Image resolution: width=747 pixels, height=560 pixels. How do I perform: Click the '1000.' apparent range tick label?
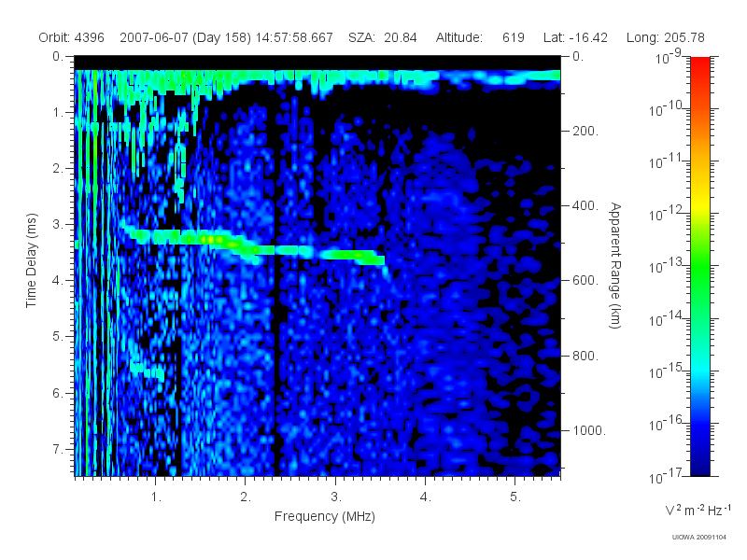589,430
